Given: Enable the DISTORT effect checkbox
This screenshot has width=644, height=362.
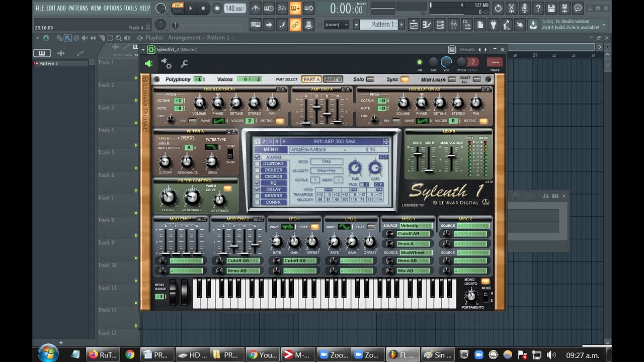Looking at the screenshot, I should pos(257,163).
